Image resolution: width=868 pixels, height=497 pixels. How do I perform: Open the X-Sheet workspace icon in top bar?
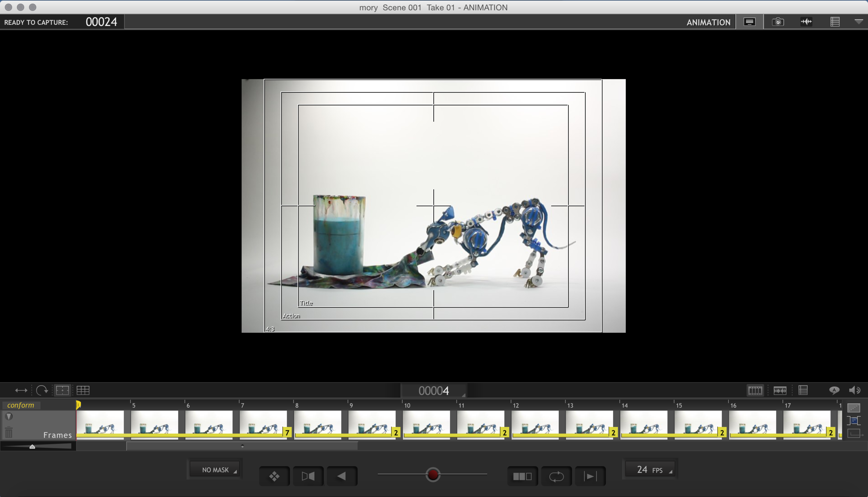[835, 22]
